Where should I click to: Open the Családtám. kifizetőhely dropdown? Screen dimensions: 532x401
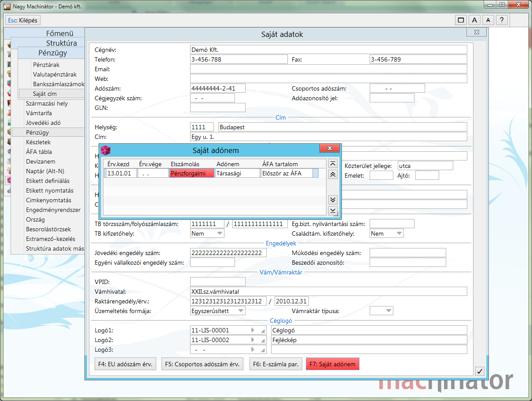pyautogui.click(x=399, y=233)
